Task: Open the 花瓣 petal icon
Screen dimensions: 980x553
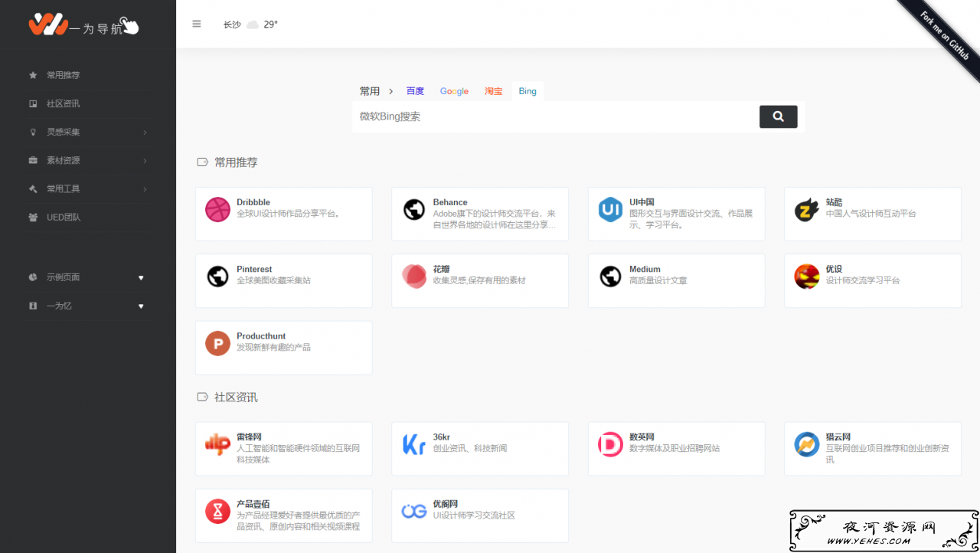Action: click(x=414, y=276)
